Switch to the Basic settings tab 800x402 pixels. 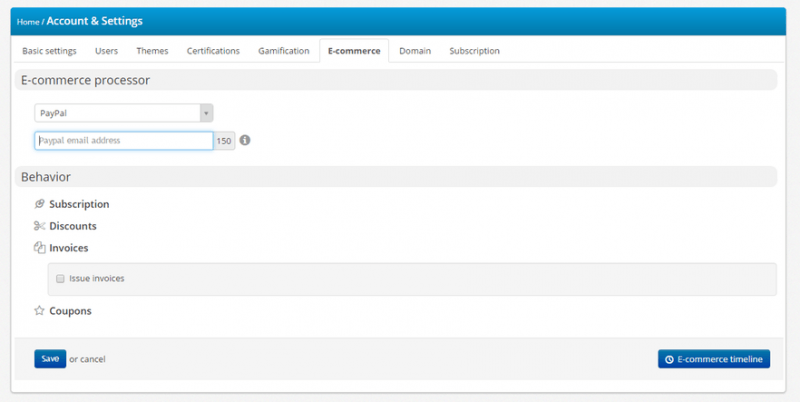(49, 51)
